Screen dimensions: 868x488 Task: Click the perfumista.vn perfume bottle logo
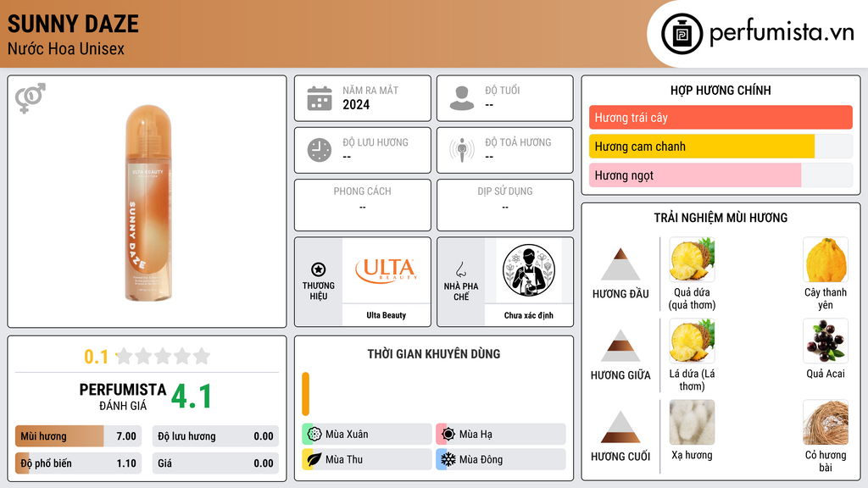tap(682, 34)
